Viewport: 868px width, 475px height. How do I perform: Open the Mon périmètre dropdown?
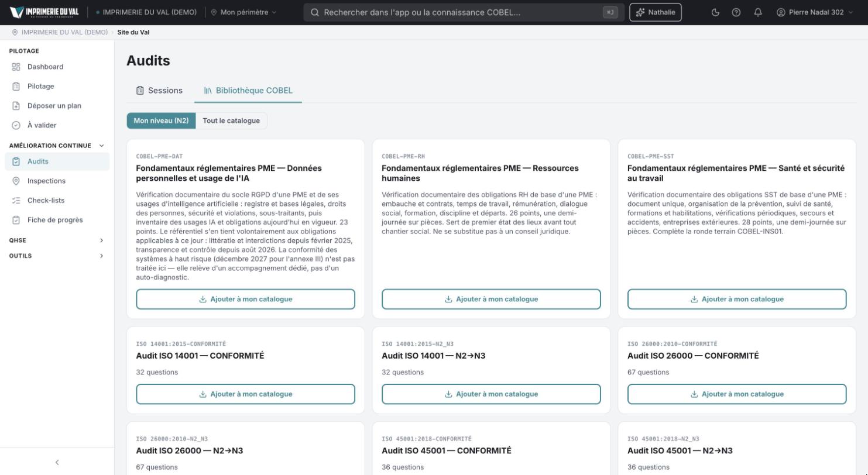pyautogui.click(x=243, y=12)
